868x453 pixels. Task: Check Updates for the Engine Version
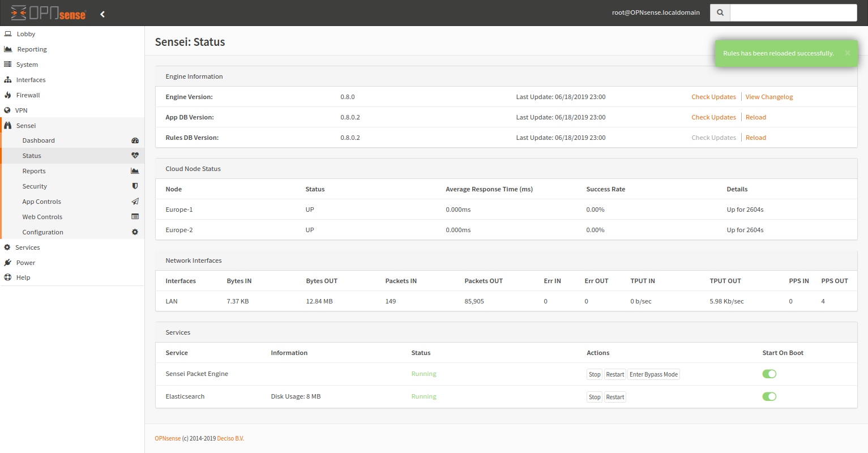tap(713, 96)
